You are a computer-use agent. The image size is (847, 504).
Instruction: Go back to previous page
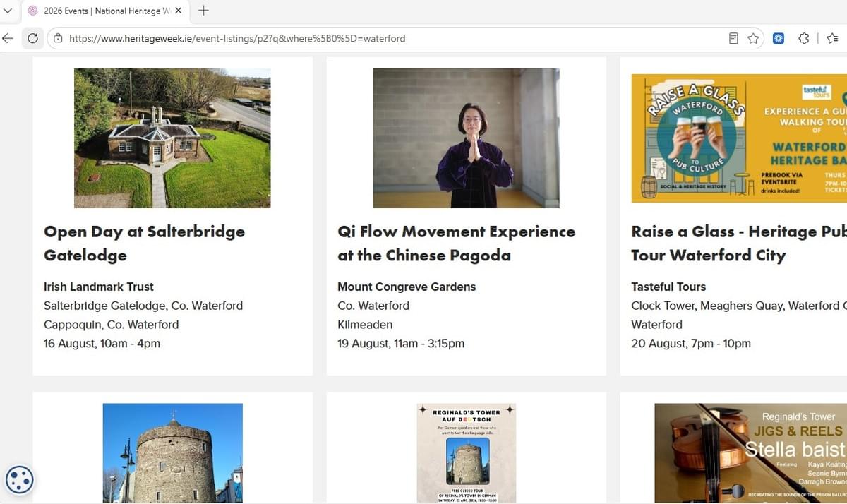pyautogui.click(x=8, y=38)
